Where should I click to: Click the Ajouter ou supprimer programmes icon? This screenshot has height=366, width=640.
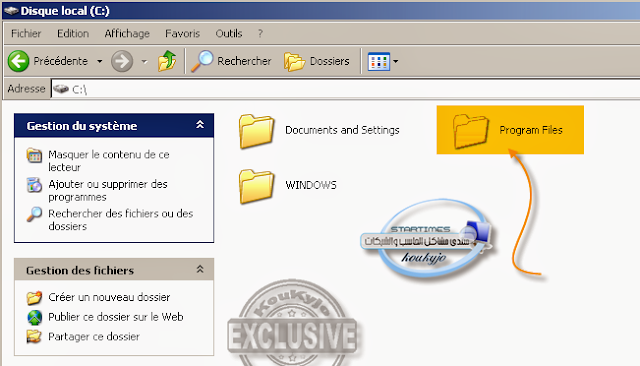(34, 185)
